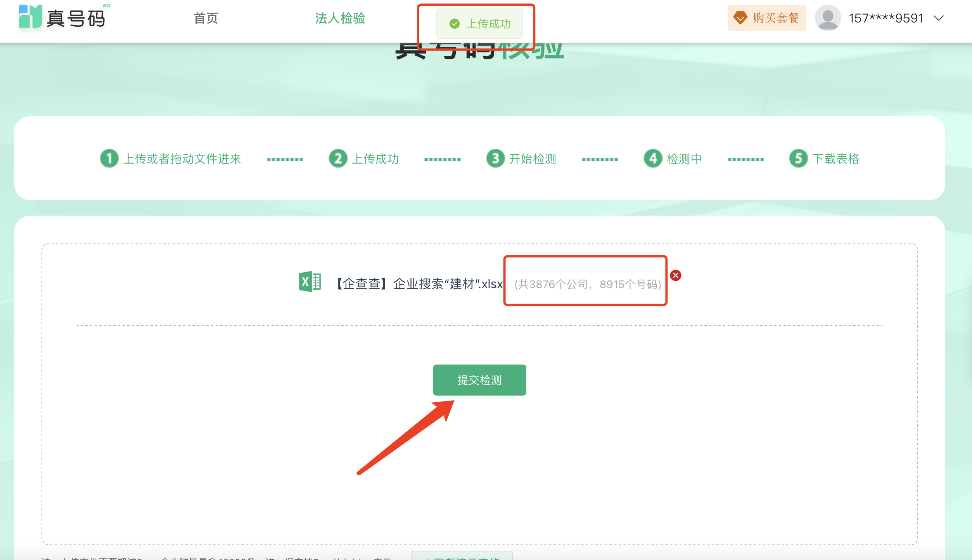The image size is (972, 560).
Task: Click 检测中 step label
Action: click(684, 159)
